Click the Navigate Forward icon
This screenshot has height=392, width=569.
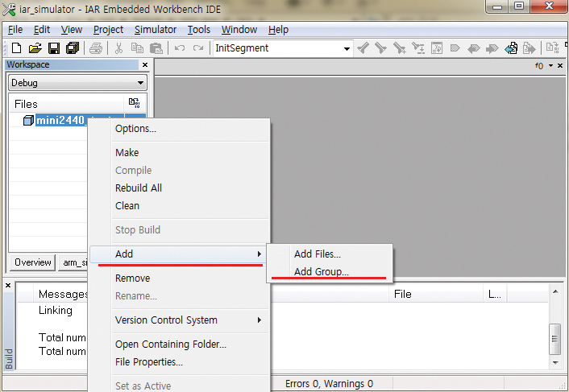[x=530, y=48]
